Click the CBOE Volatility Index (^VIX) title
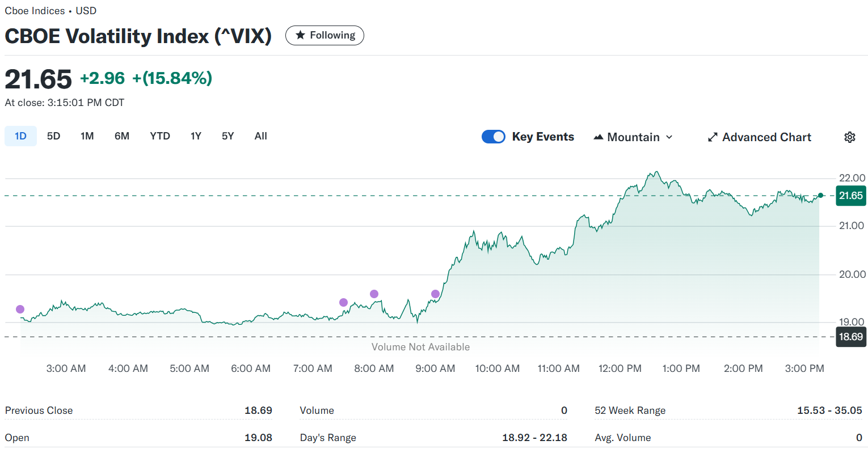 click(x=138, y=36)
